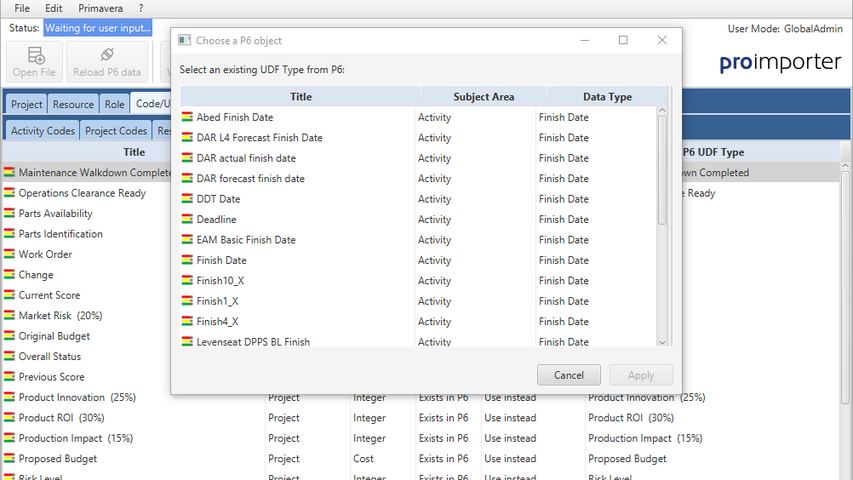The width and height of the screenshot is (853, 480).
Task: Click the dialog's vertical scrollbar down arrow
Action: point(661,342)
